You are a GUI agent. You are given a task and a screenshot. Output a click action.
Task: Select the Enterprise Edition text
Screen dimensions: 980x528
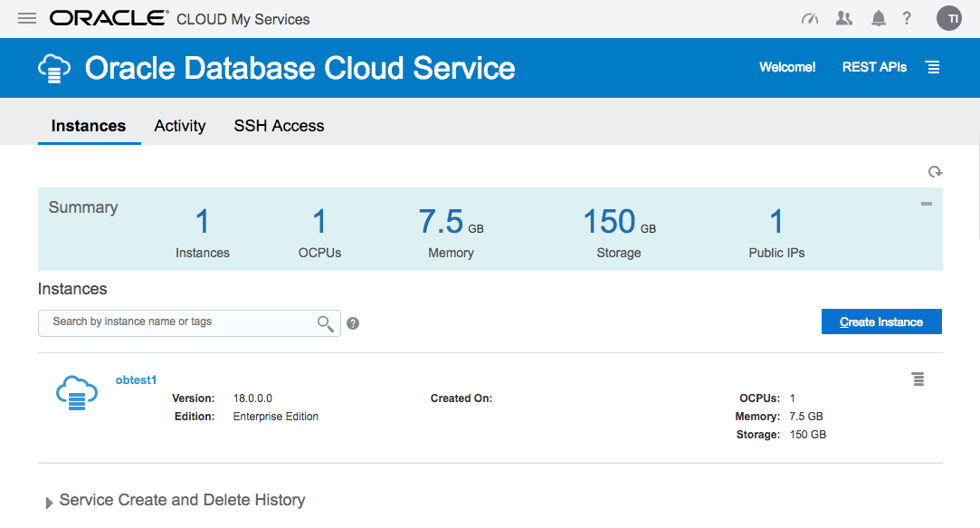click(276, 417)
